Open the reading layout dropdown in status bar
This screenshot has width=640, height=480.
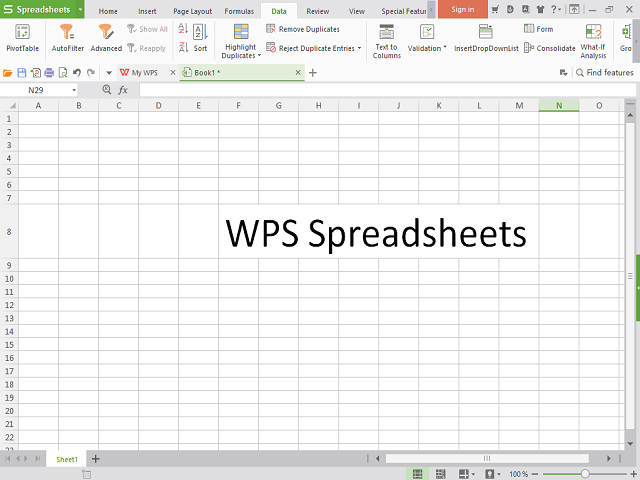[x=473, y=474]
